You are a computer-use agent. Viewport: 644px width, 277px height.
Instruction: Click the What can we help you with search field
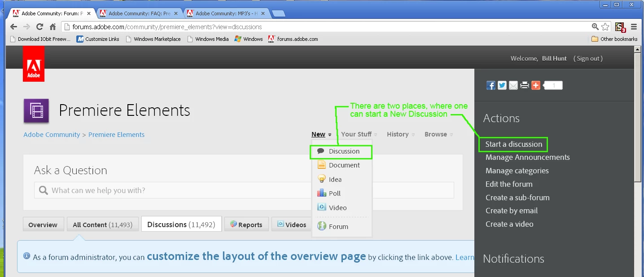point(244,190)
